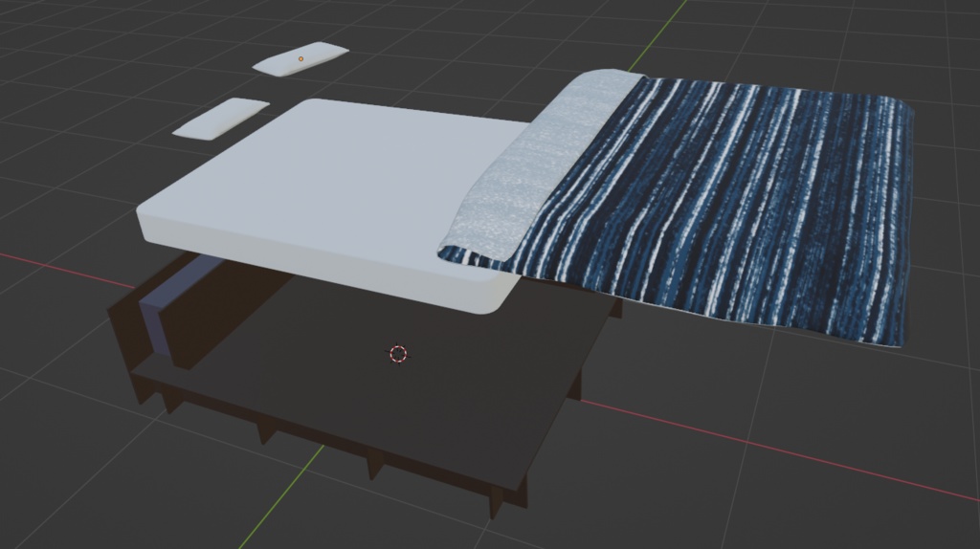
Task: Click the 3D cursor crosshair on the bed frame
Action: coord(398,354)
